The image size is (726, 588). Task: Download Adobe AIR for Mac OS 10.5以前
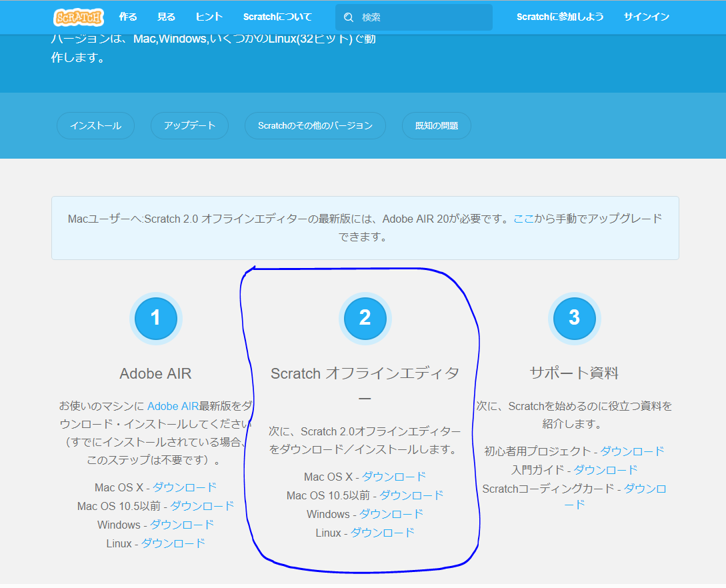tap(203, 506)
